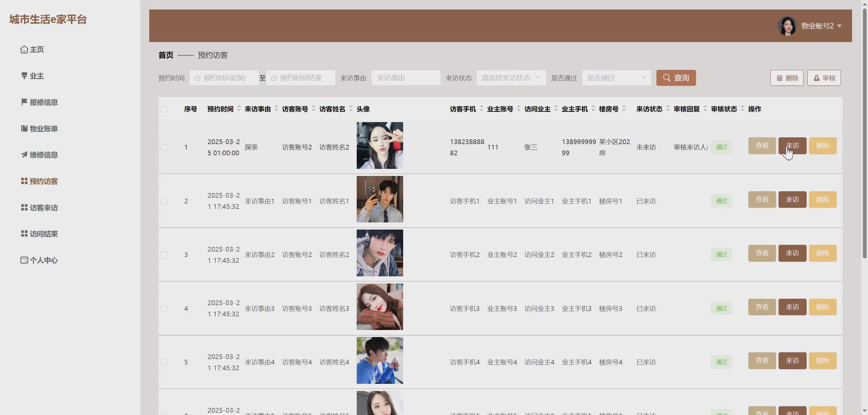Click the home icon beside 主页
Screen dimensions: 868x415
(24, 50)
